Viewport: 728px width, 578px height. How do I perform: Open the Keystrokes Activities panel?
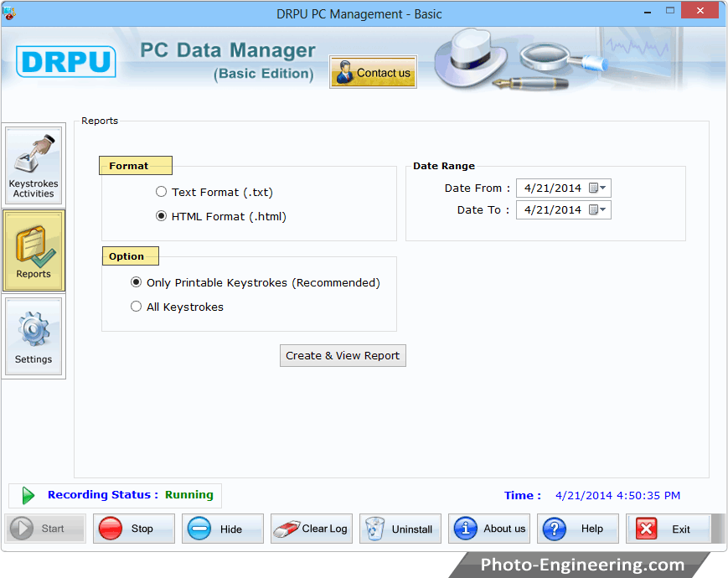coord(34,166)
